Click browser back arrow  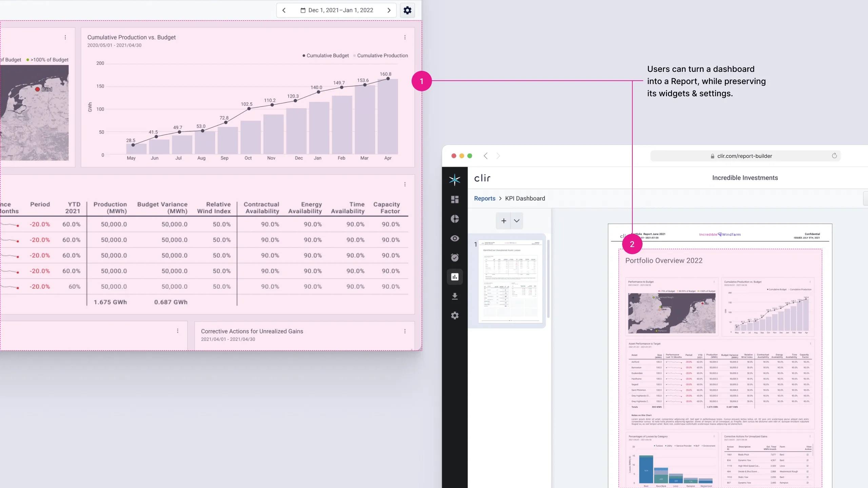coord(486,156)
